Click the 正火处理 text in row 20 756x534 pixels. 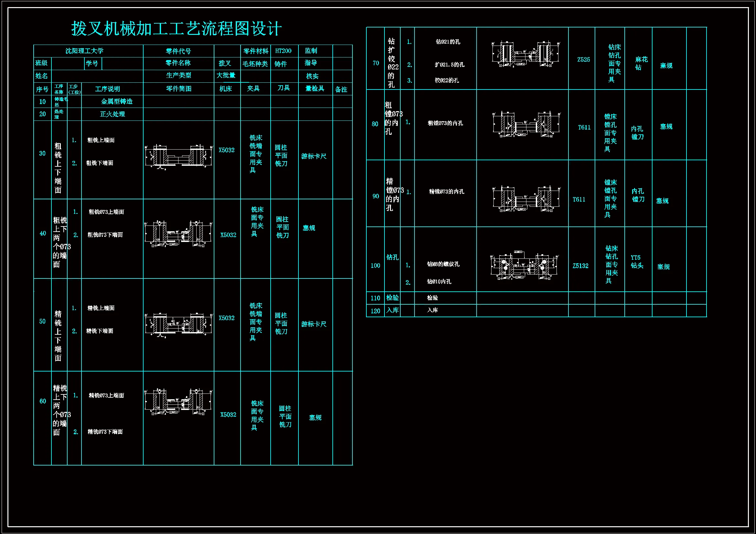112,114
